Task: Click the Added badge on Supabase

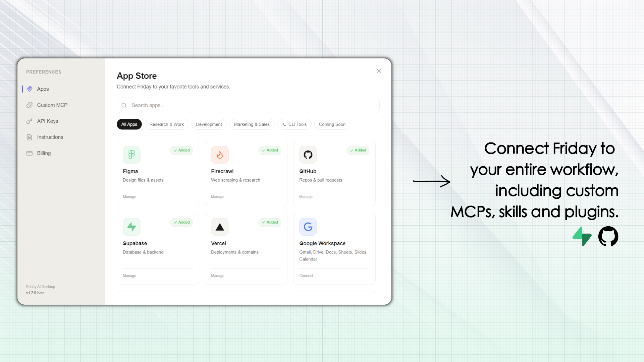Action: pyautogui.click(x=181, y=222)
